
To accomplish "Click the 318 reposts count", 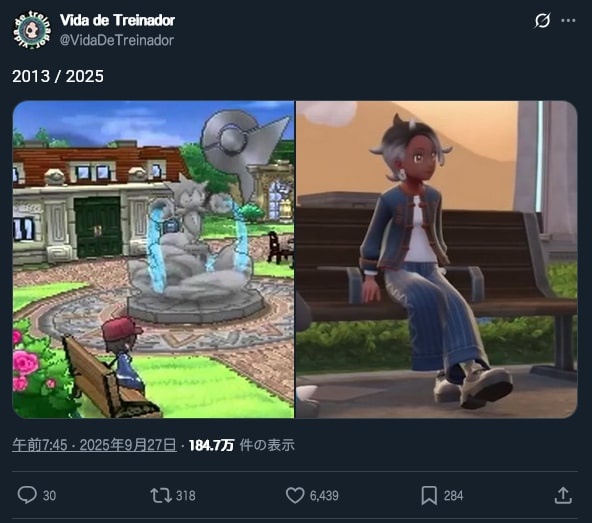I will pos(186,496).
